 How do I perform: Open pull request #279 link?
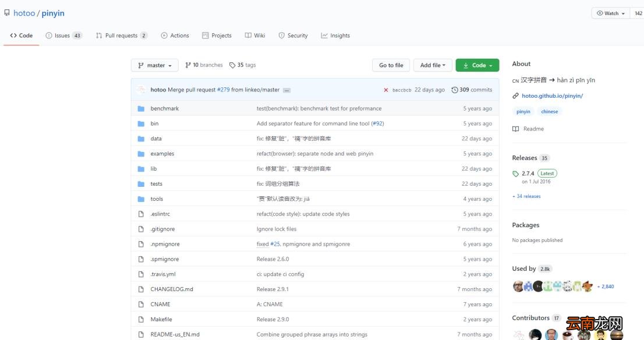click(224, 90)
